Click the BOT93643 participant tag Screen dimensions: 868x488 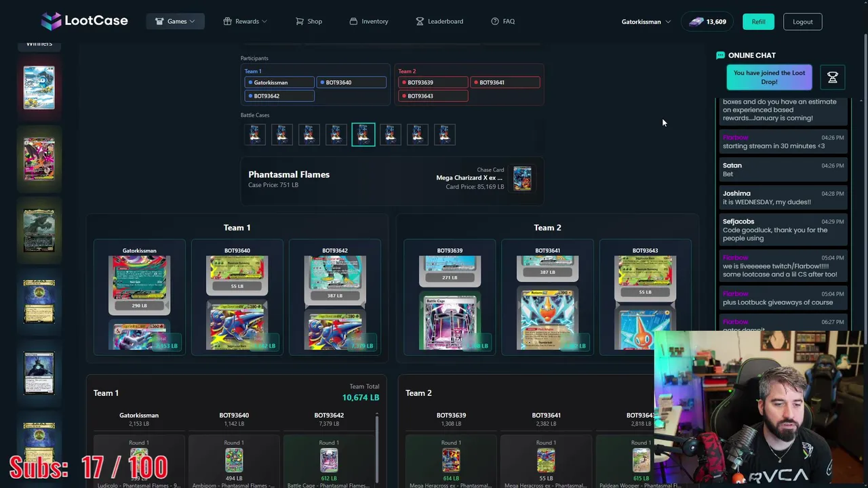[x=433, y=96]
